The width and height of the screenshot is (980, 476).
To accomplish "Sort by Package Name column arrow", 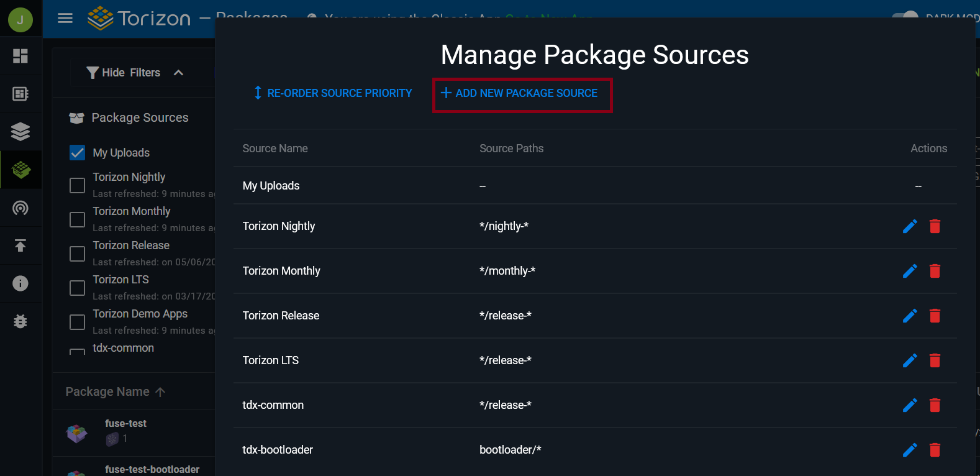I will point(160,392).
